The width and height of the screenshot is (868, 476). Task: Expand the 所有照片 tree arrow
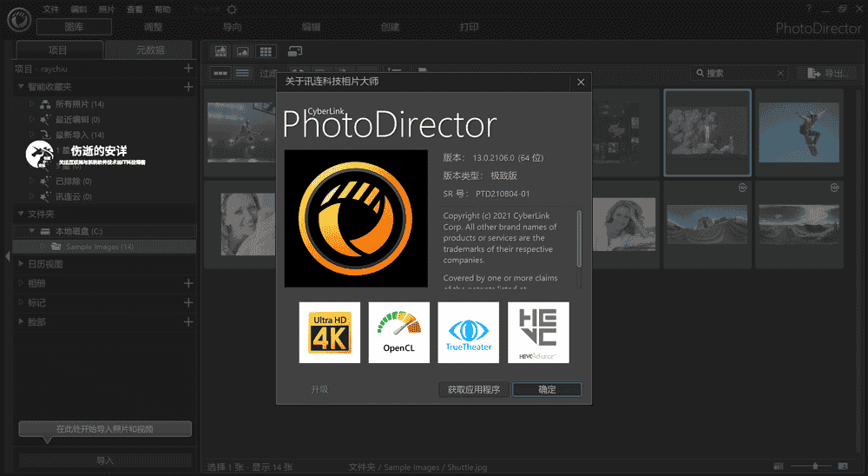click(31, 103)
